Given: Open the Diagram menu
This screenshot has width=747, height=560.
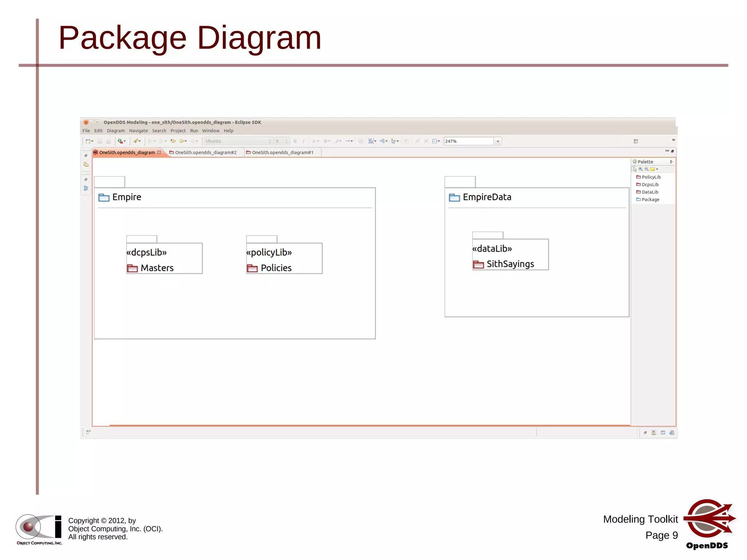Looking at the screenshot, I should [116, 131].
